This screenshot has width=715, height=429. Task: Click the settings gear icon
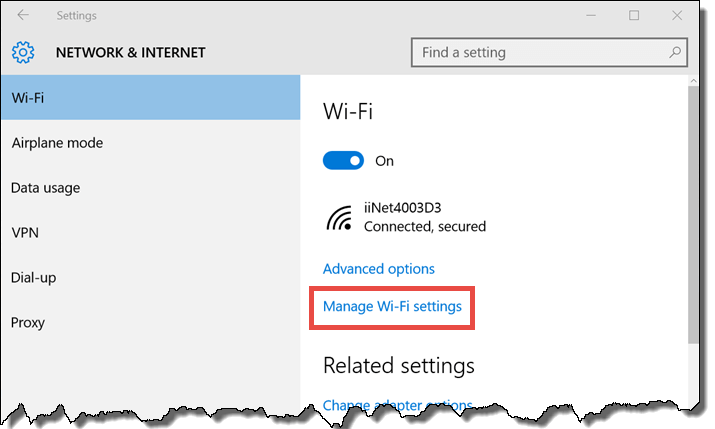(x=23, y=52)
